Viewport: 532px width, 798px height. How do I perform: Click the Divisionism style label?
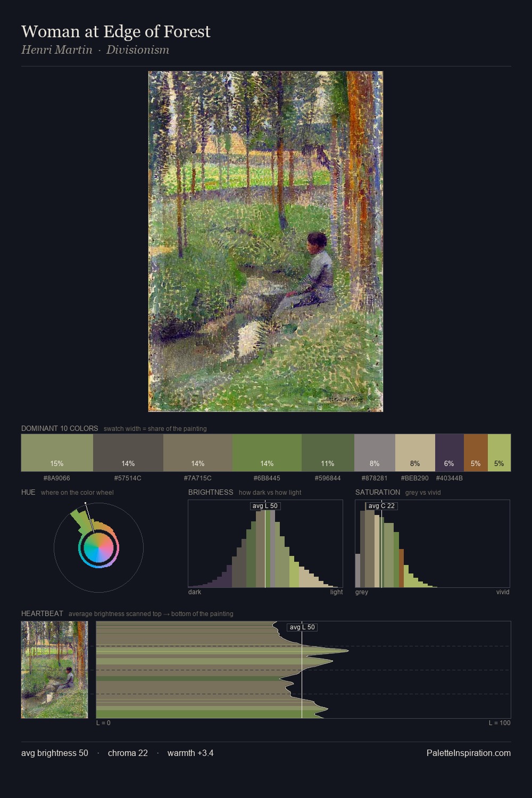[138, 50]
